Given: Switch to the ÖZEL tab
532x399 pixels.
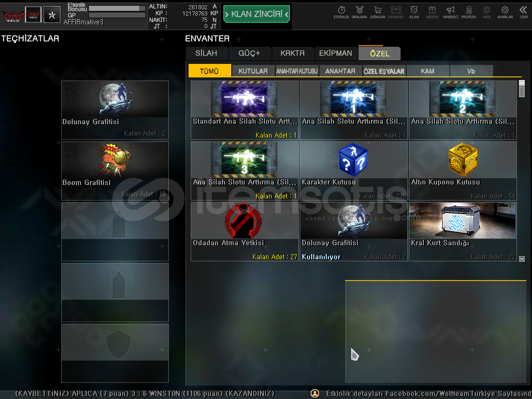Looking at the screenshot, I should [380, 54].
